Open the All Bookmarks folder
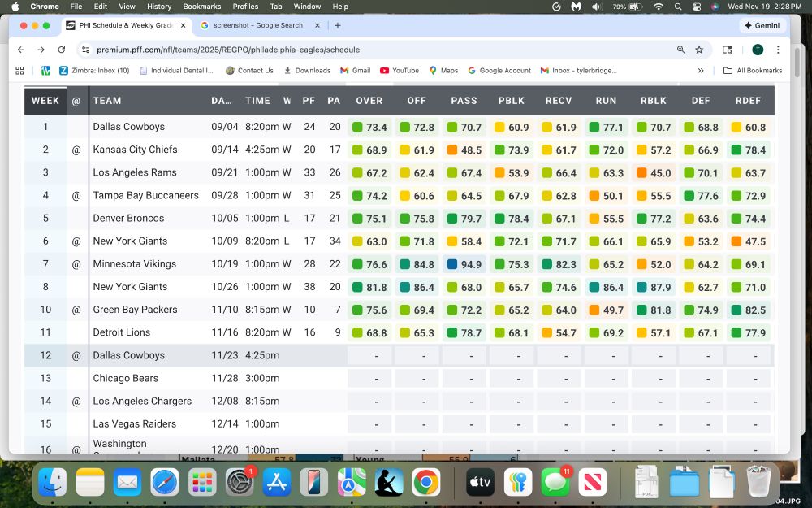Screen dimensions: 812x508 click(753, 71)
